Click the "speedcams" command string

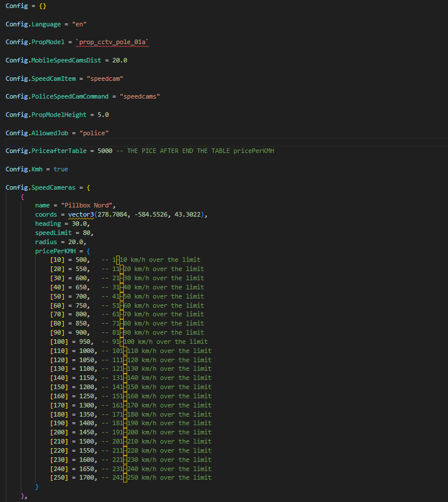point(140,96)
